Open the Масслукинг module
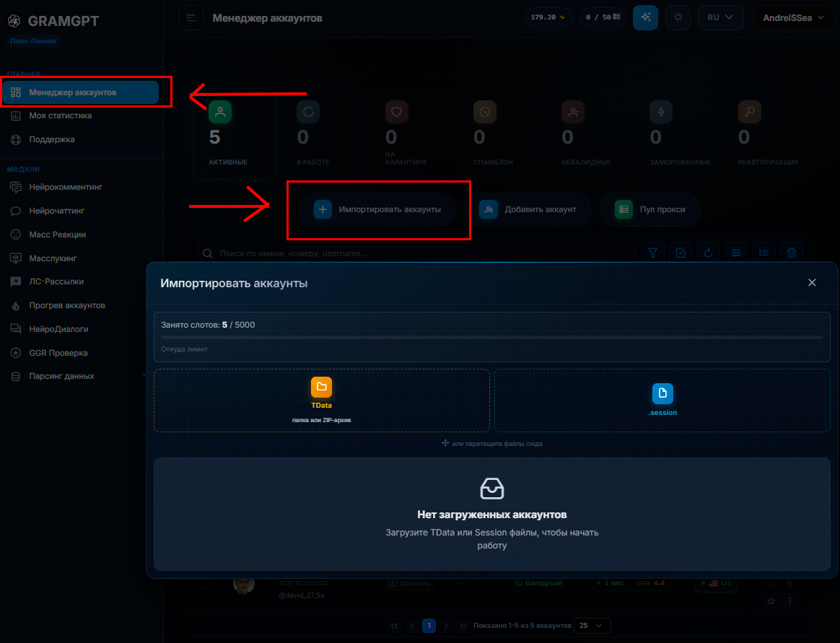 [x=80, y=258]
